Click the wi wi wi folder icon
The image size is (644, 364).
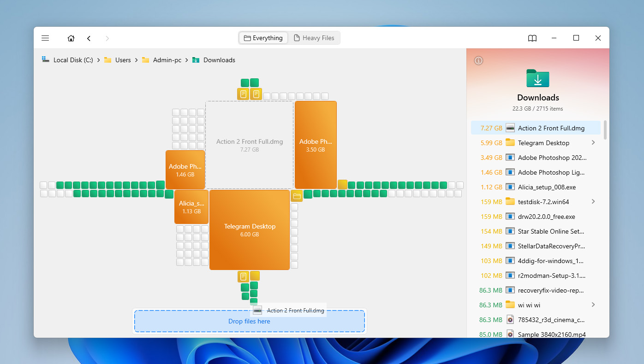tap(510, 305)
